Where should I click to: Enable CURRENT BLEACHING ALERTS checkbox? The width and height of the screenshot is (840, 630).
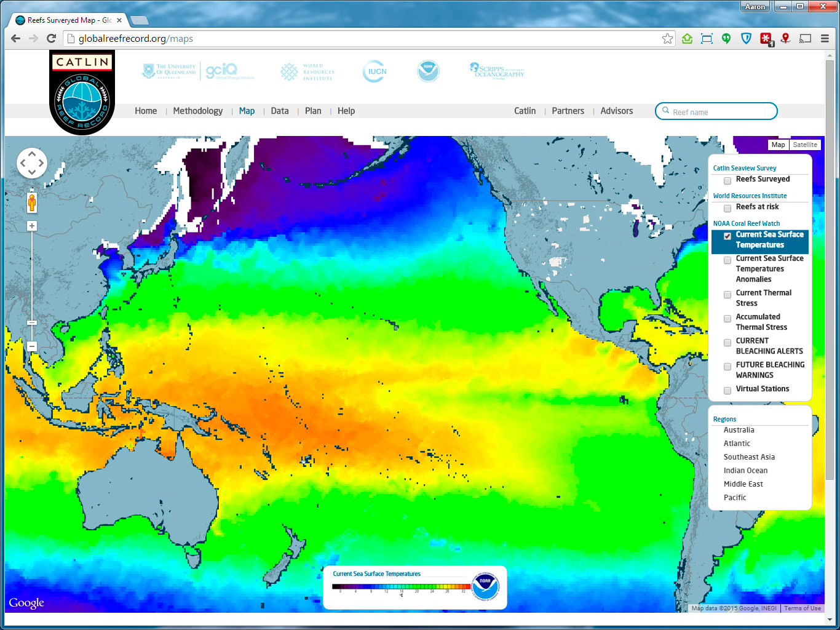[727, 342]
